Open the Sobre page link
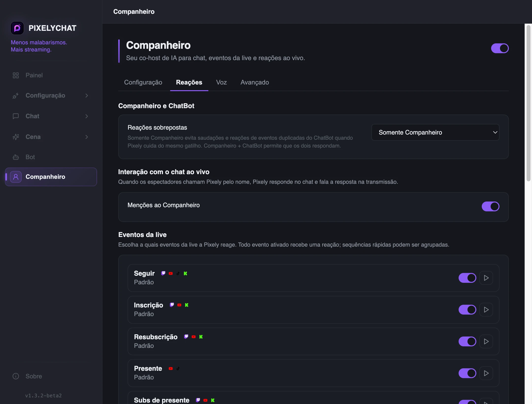 click(51, 376)
